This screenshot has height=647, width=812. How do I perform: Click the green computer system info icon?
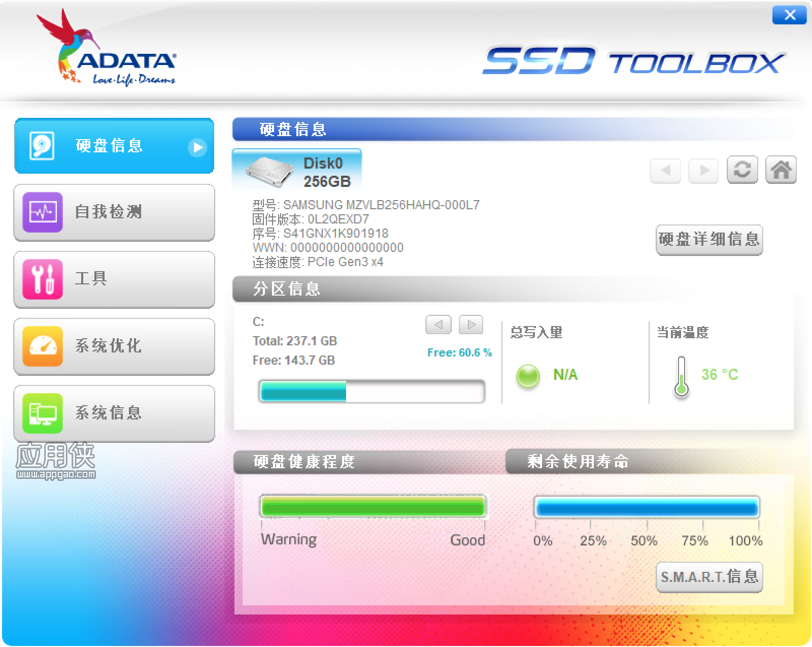click(43, 413)
